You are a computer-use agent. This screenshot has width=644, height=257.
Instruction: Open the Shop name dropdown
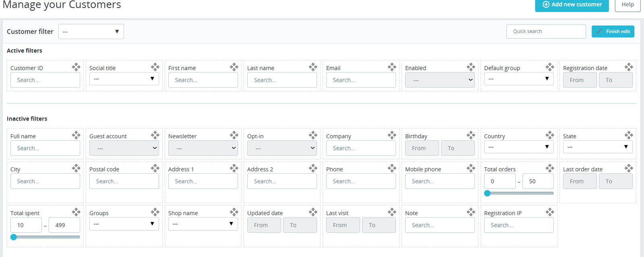(x=203, y=224)
